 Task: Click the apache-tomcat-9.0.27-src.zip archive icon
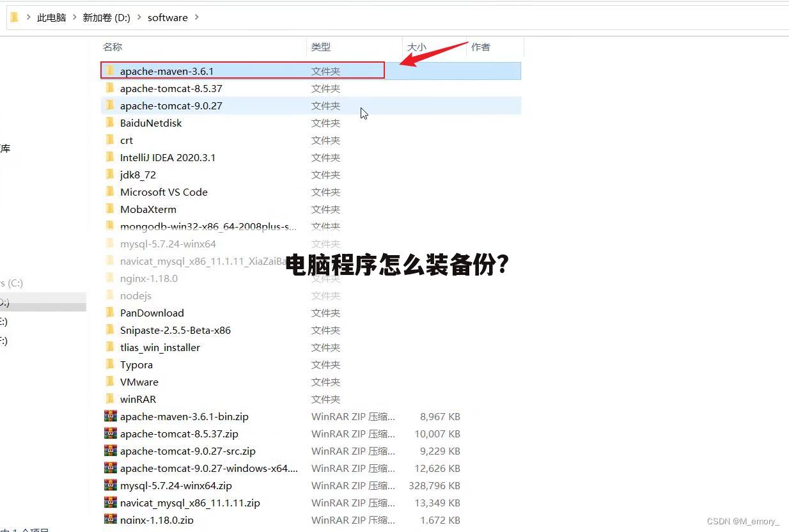(111, 450)
